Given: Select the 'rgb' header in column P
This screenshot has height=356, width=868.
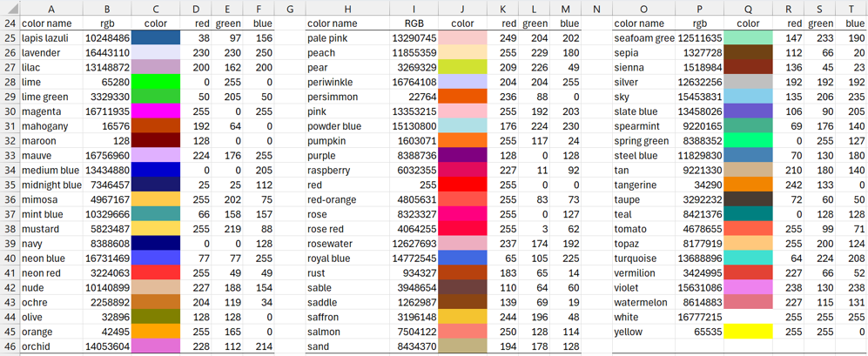Looking at the screenshot, I should tap(699, 24).
